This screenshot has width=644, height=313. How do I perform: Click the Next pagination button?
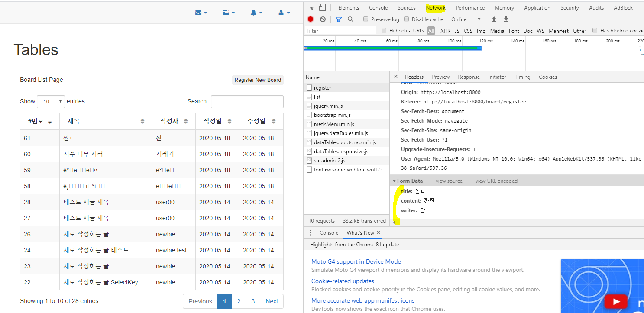click(272, 301)
